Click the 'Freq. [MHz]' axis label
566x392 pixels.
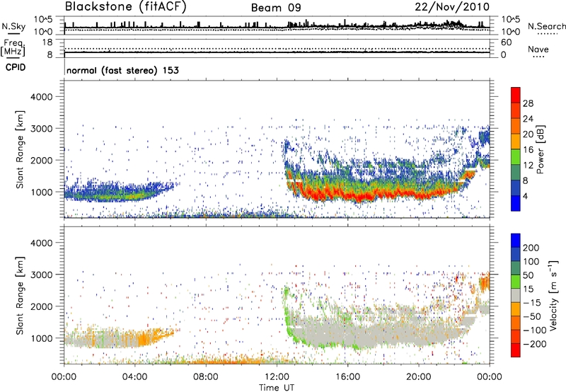(x=13, y=47)
